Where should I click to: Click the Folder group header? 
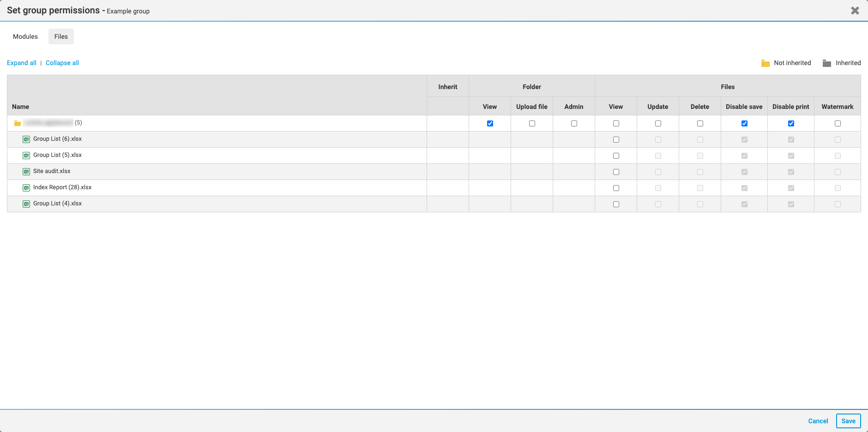pos(532,87)
